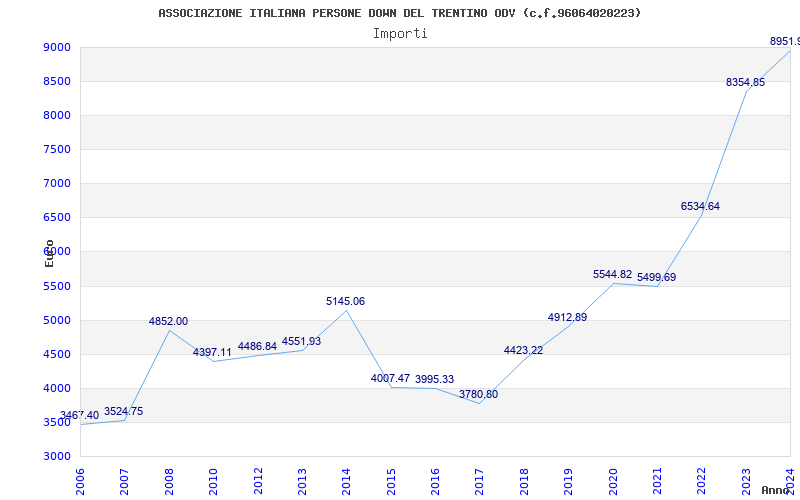Viewport: 800px width, 500px height.
Task: Select the 4551.93 value label
Action: click(302, 341)
